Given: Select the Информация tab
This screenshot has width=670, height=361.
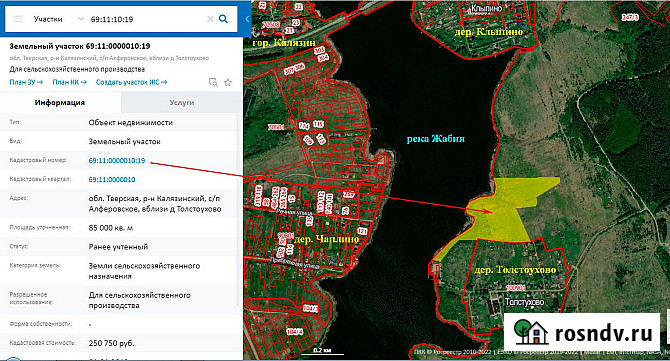Looking at the screenshot, I should [x=60, y=103].
